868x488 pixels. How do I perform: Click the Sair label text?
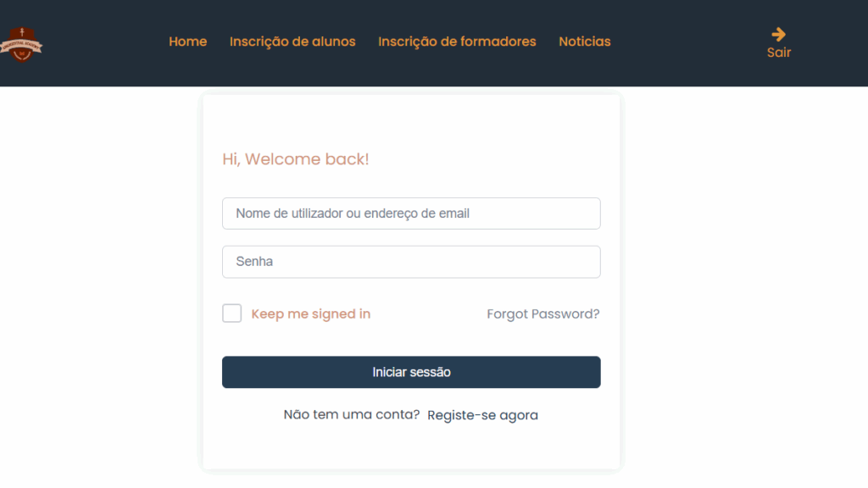[779, 53]
